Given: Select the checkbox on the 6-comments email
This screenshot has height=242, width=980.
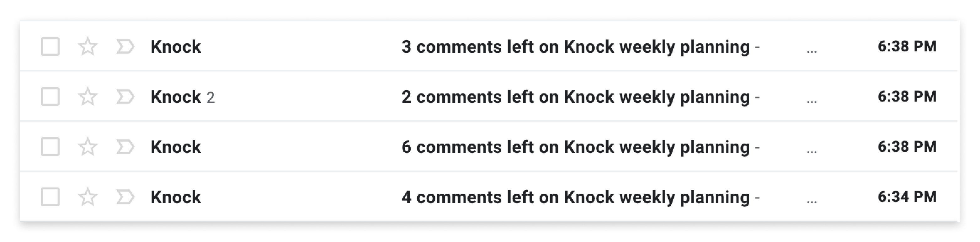Looking at the screenshot, I should point(51,146).
